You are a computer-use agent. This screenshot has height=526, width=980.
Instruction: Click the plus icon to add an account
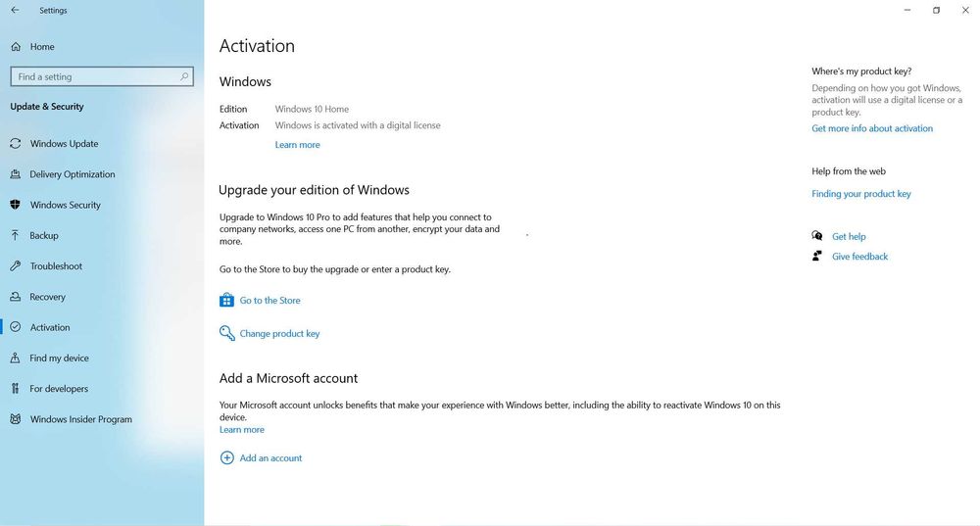[x=227, y=458]
